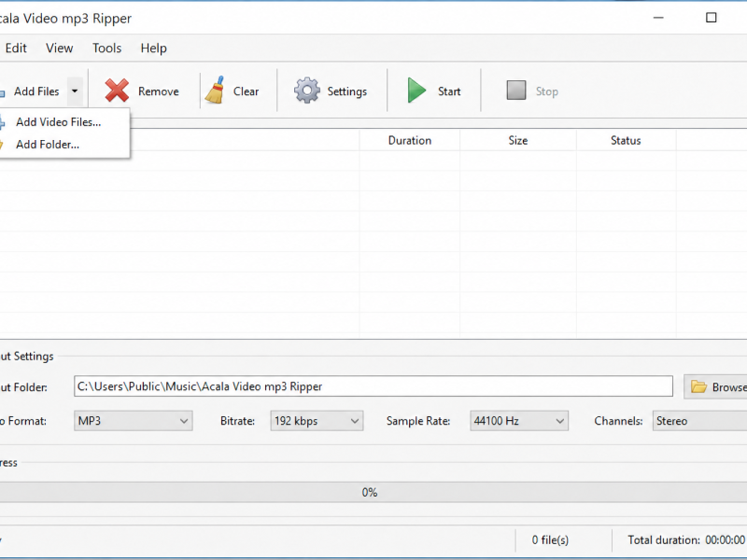Click the Stop button label
This screenshot has height=560, width=747.
click(547, 91)
